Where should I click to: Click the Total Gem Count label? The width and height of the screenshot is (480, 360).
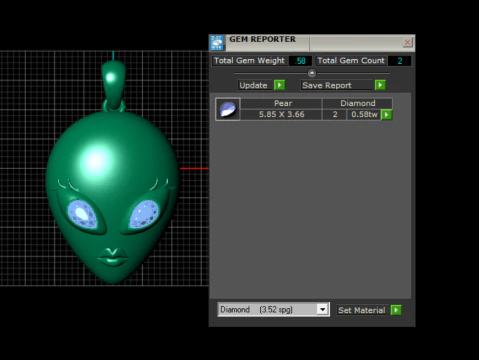pyautogui.click(x=351, y=61)
